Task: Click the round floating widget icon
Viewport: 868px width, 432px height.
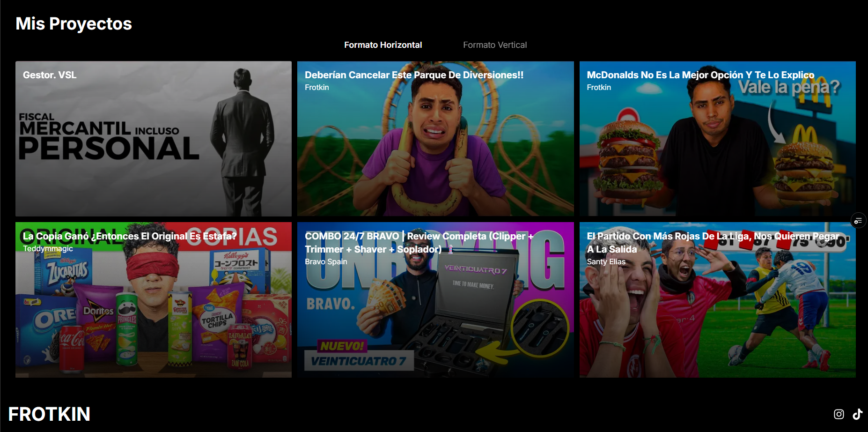Action: tap(858, 221)
